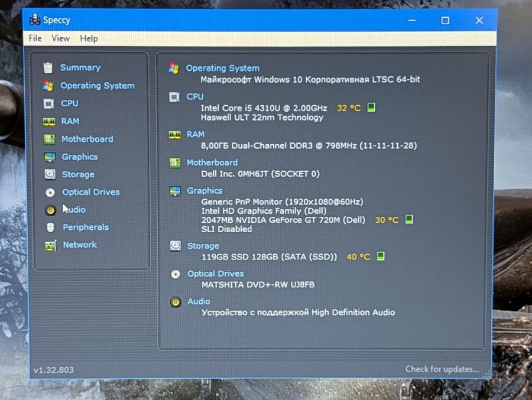
Task: Click the Storage disk icon in summary panel
Action: [176, 246]
